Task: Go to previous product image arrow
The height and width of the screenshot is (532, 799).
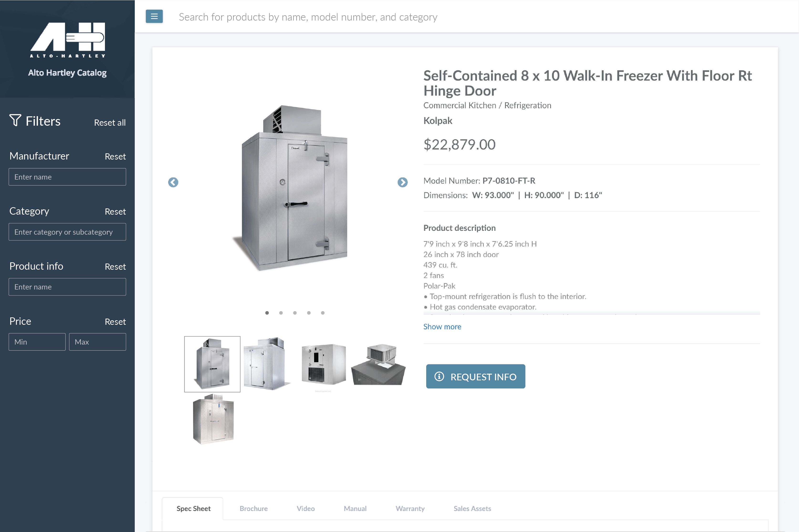Action: click(x=173, y=182)
